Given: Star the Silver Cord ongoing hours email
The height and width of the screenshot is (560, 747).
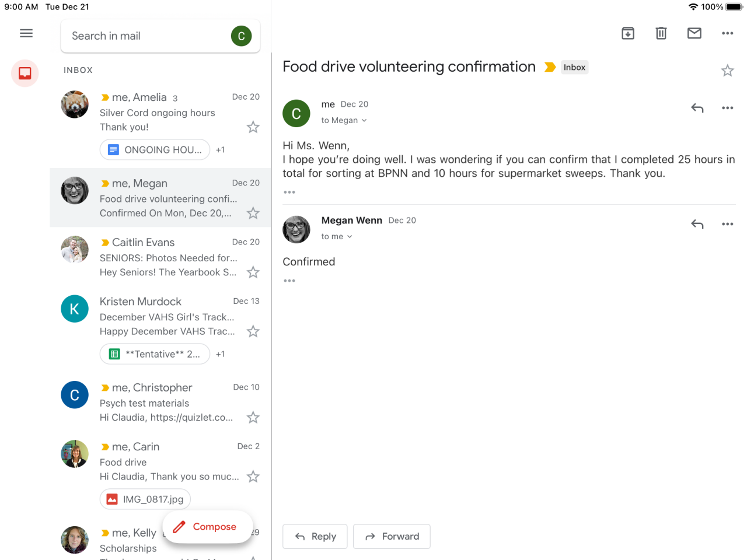Looking at the screenshot, I should [x=253, y=127].
